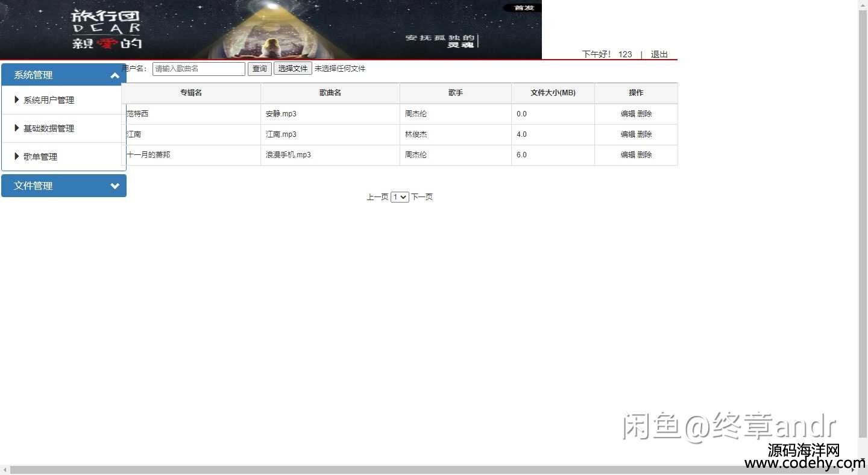868x475 pixels.
Task: Click the 4.0 file size cell
Action: click(x=553, y=134)
